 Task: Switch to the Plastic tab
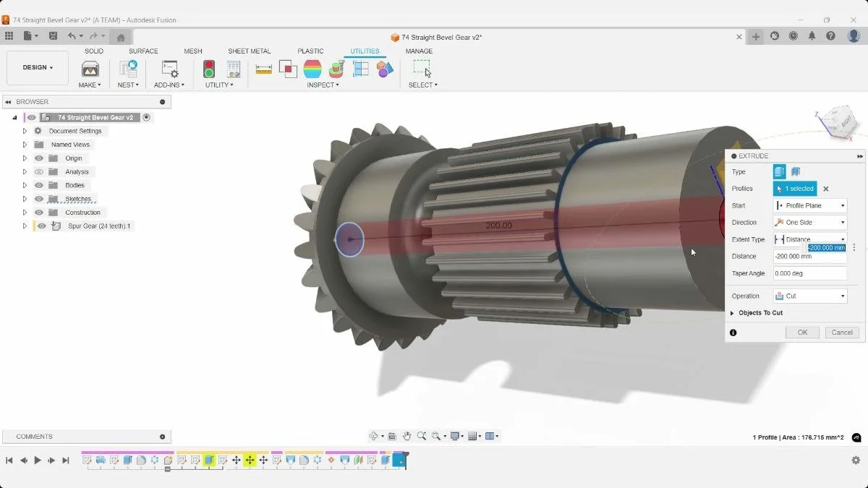coord(310,51)
